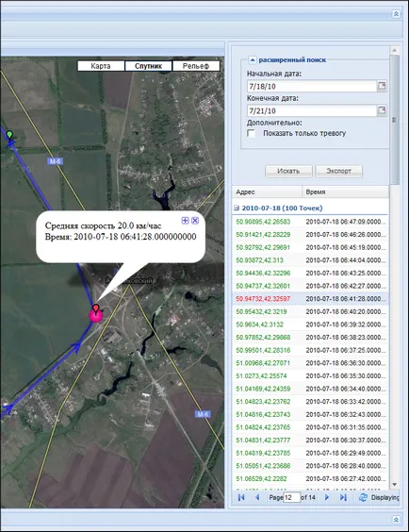The image size is (409, 532).
Task: Click the Искать button
Action: 288,171
